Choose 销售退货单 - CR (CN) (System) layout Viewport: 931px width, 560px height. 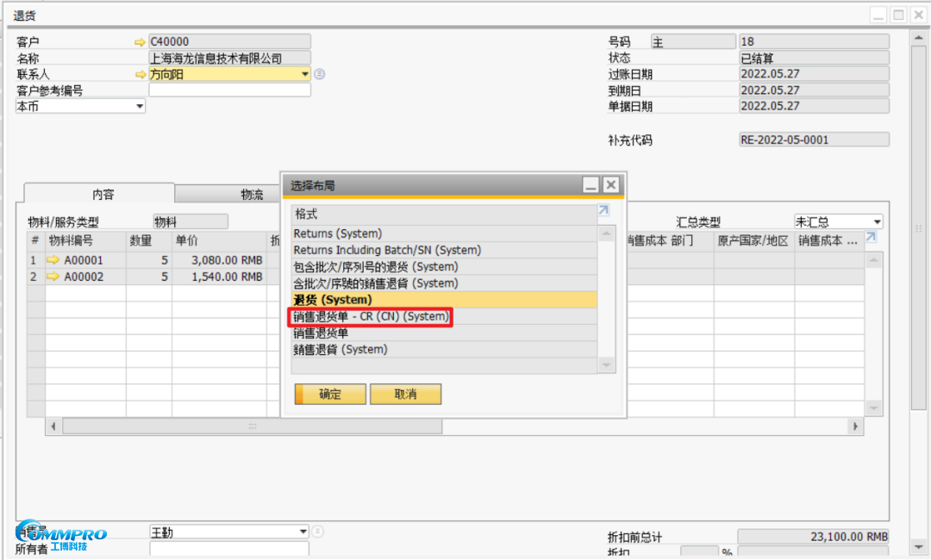tap(371, 317)
